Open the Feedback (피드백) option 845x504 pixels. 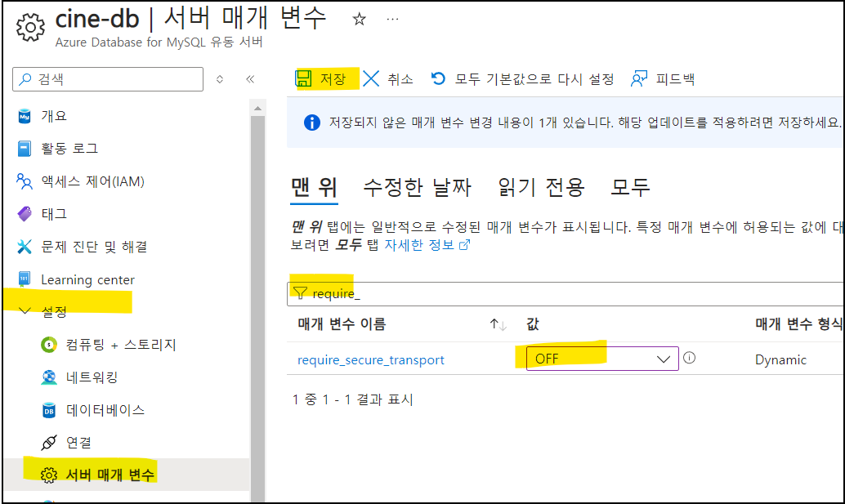click(x=662, y=79)
